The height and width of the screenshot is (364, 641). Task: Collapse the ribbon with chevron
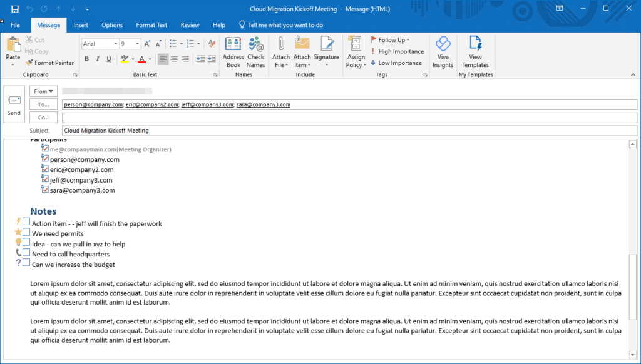click(633, 74)
